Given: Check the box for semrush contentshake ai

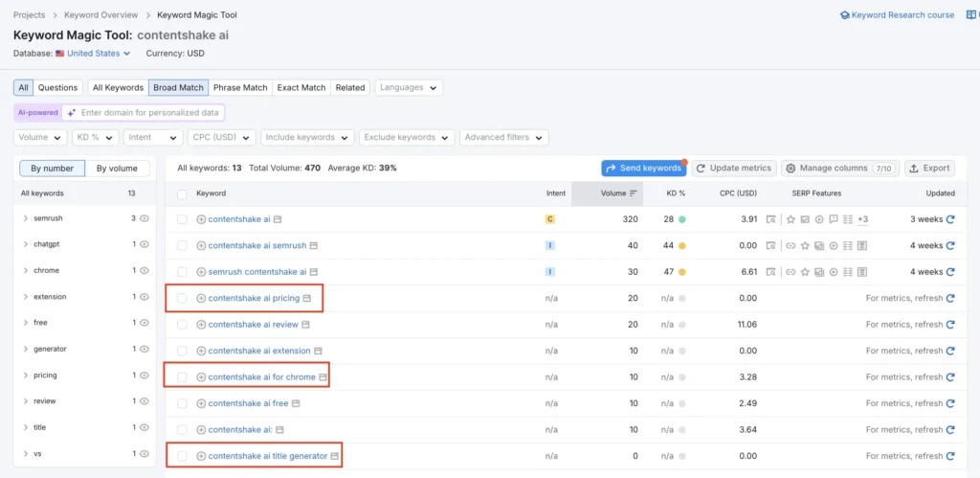Looking at the screenshot, I should (182, 272).
